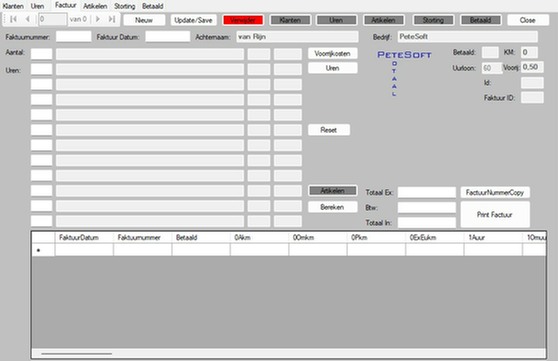The width and height of the screenshot is (558, 361).
Task: Select the new-row marker in the grid
Action: tap(43, 250)
